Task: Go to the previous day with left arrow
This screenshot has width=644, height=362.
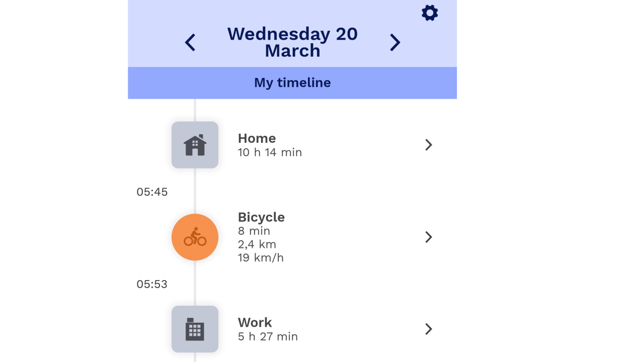Action: (190, 43)
